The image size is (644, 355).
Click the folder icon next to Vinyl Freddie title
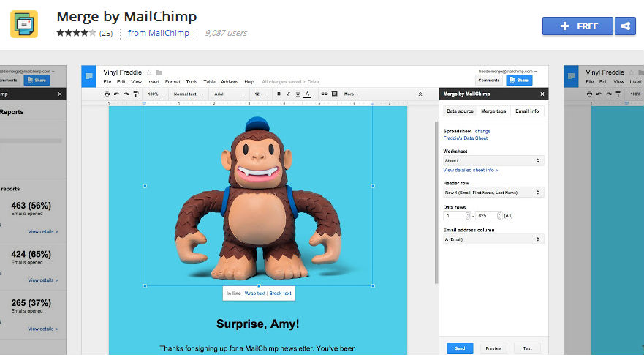(x=159, y=72)
